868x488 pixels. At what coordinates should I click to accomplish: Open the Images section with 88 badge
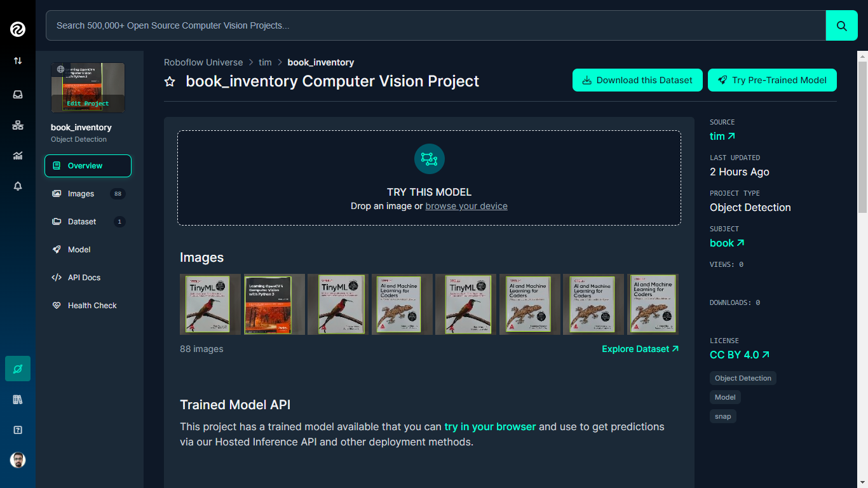click(88, 194)
